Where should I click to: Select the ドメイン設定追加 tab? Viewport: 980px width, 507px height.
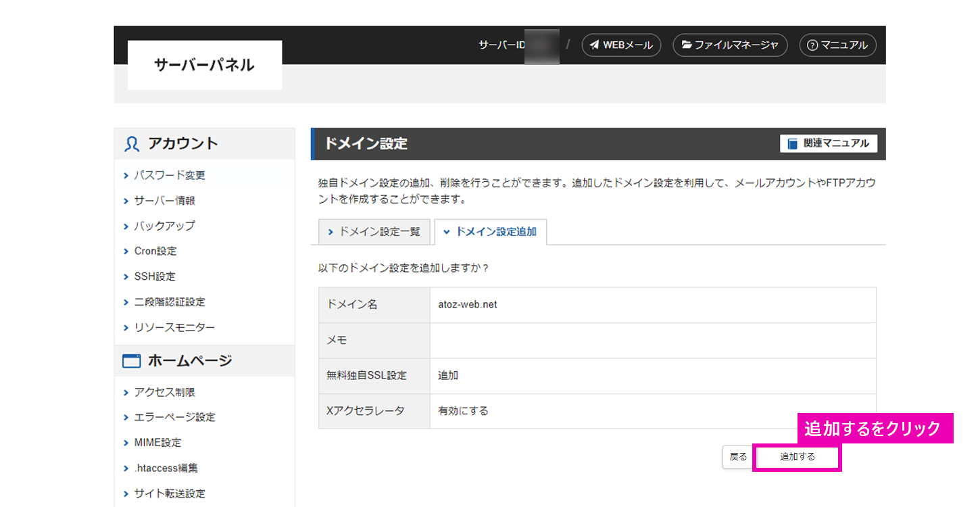click(x=490, y=232)
